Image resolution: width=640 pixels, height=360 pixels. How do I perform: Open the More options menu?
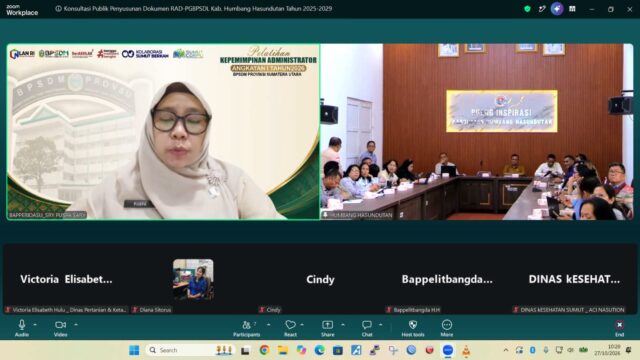[447, 328]
